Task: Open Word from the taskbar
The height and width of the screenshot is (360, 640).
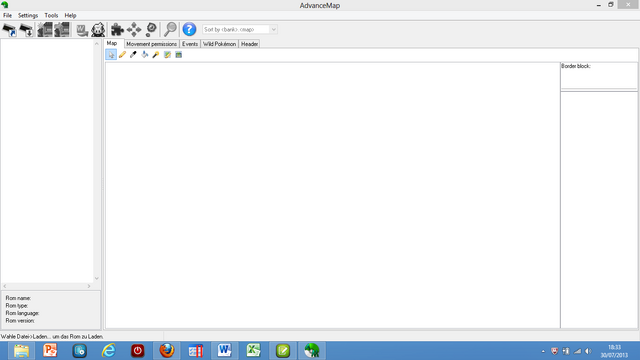Action: [224, 351]
